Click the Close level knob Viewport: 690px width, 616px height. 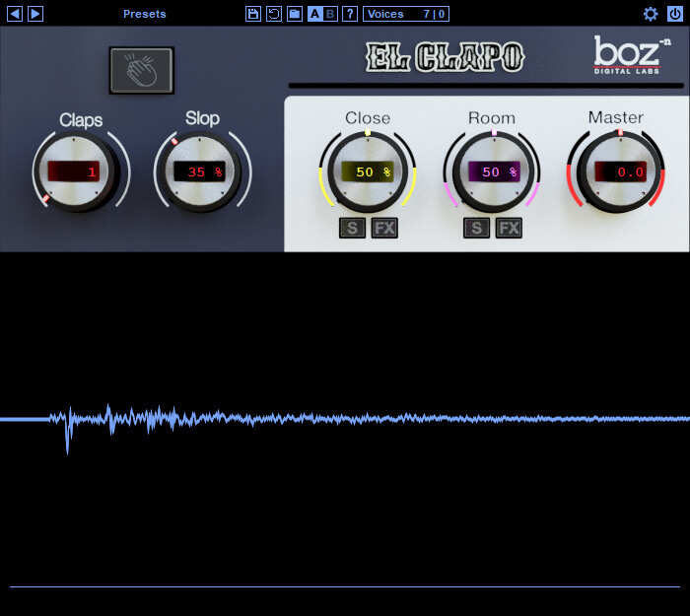click(x=368, y=172)
